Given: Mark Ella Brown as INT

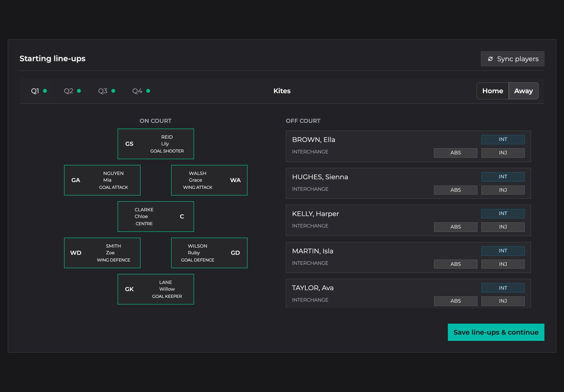Looking at the screenshot, I should pos(503,140).
